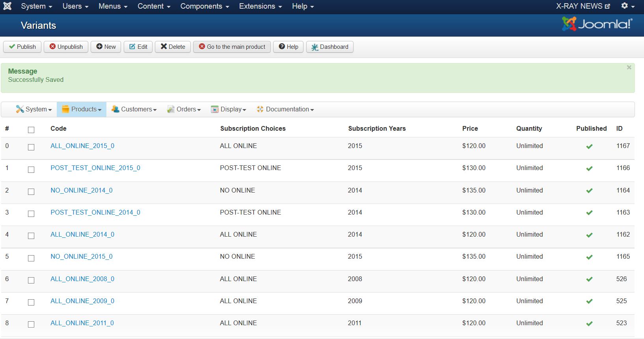644x339 pixels.
Task: Toggle published status for NO_ONLINE_2015_0
Action: click(589, 257)
